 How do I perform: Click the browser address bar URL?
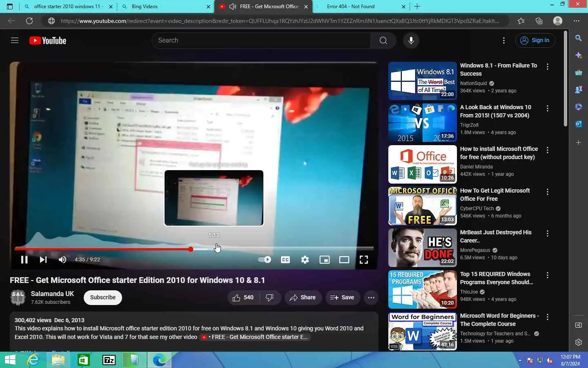pos(280,21)
